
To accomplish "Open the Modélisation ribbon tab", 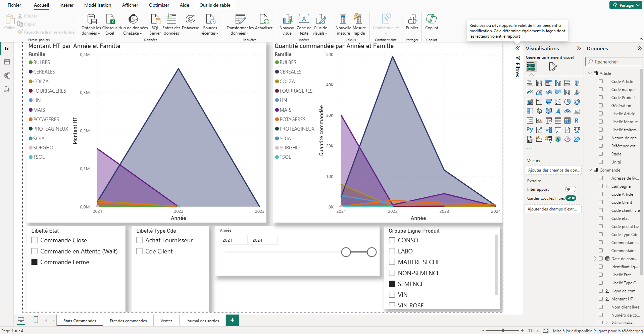I will [98, 5].
